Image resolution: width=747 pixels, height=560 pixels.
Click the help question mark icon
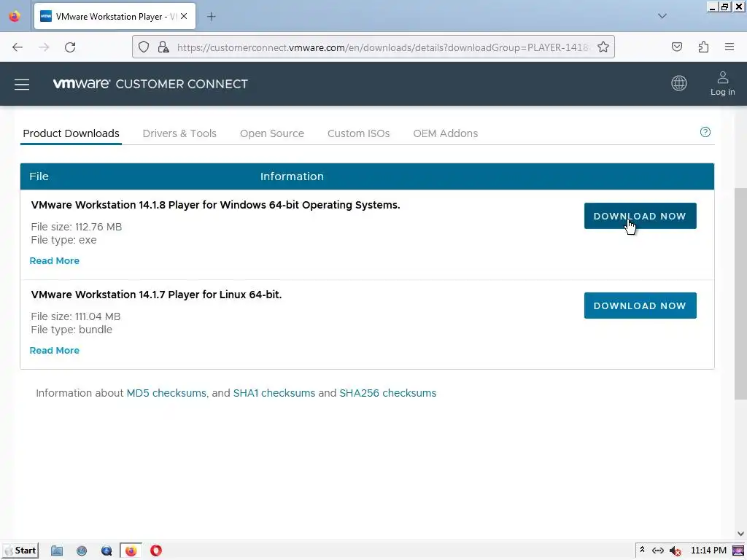[x=705, y=132]
